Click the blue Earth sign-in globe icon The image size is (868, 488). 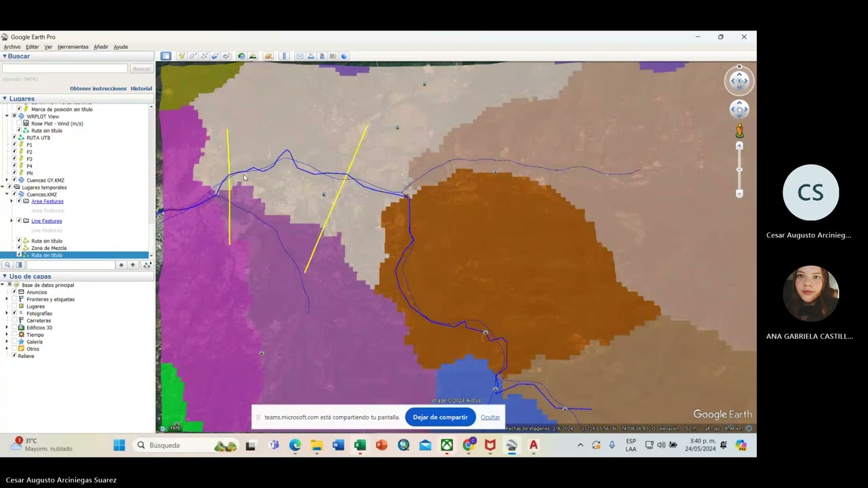344,56
